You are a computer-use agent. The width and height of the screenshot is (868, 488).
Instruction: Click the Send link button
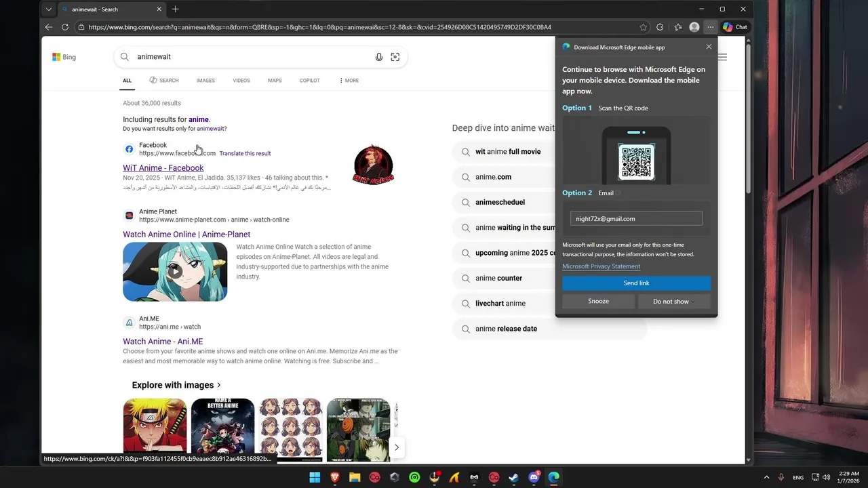636,283
